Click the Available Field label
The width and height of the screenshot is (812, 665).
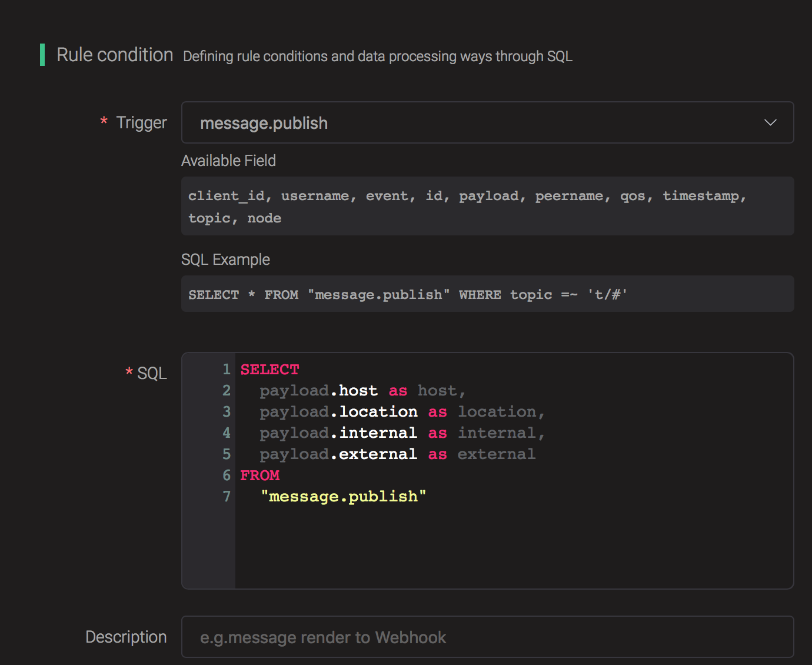[228, 161]
